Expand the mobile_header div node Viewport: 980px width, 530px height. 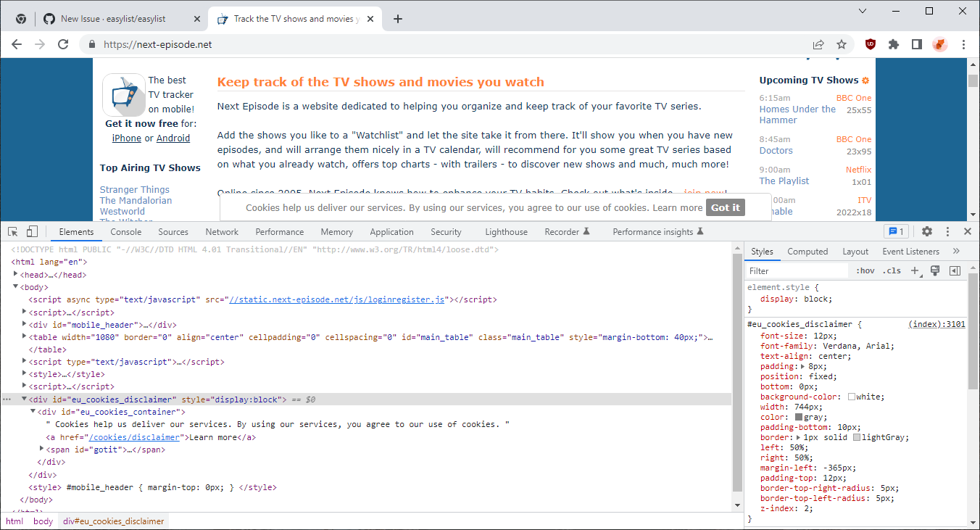pyautogui.click(x=25, y=325)
